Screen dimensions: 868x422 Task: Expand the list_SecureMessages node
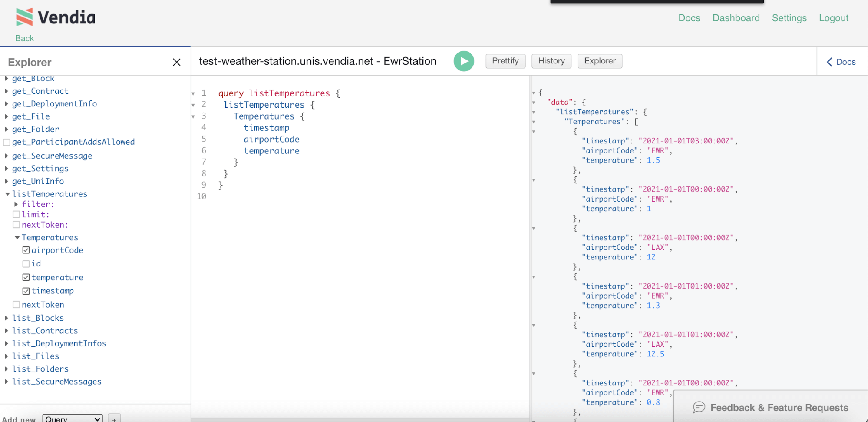pos(7,381)
